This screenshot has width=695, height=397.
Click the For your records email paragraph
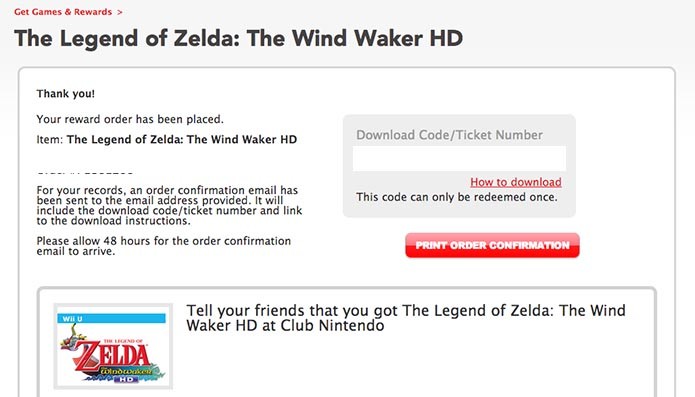coord(169,205)
